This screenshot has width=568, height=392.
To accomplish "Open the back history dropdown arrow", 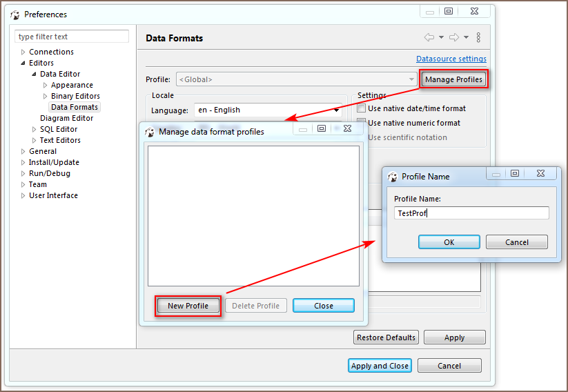I will [x=441, y=37].
